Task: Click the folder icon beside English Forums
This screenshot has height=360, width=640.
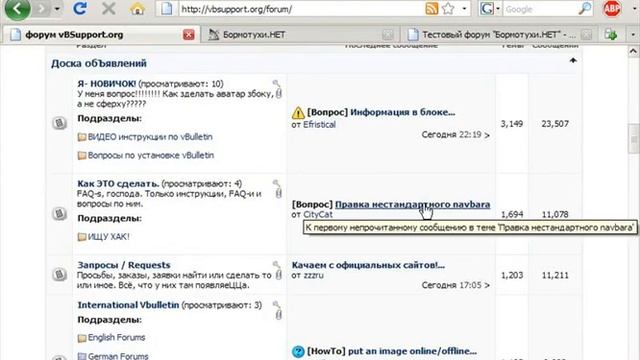Action: pyautogui.click(x=82, y=338)
